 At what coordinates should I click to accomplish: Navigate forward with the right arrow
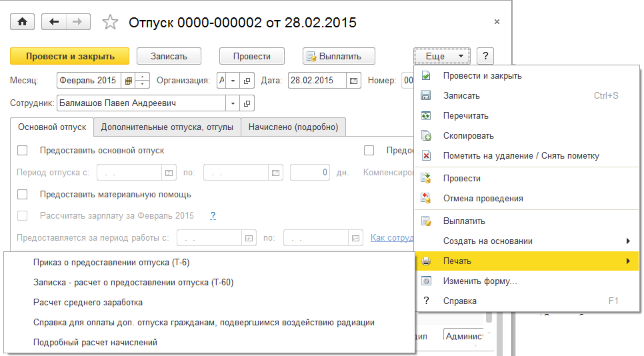pyautogui.click(x=77, y=22)
